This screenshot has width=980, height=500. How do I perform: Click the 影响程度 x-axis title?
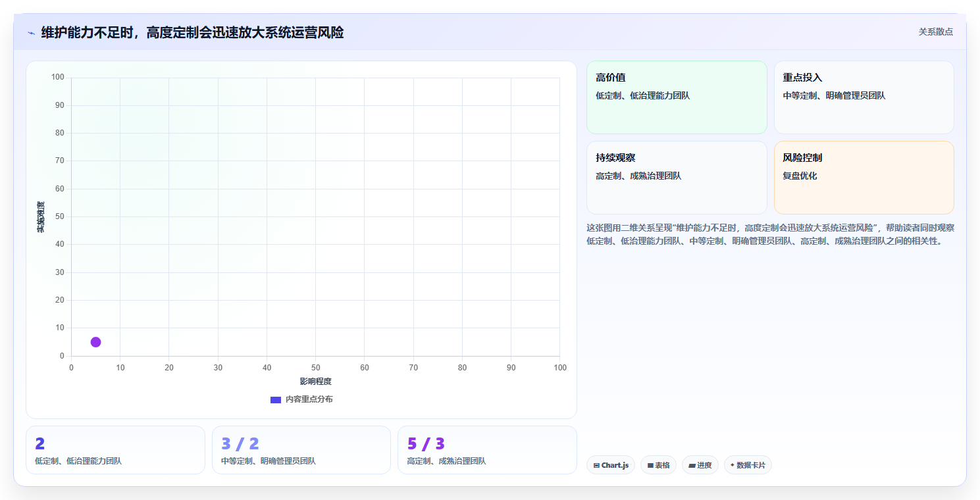[315, 382]
